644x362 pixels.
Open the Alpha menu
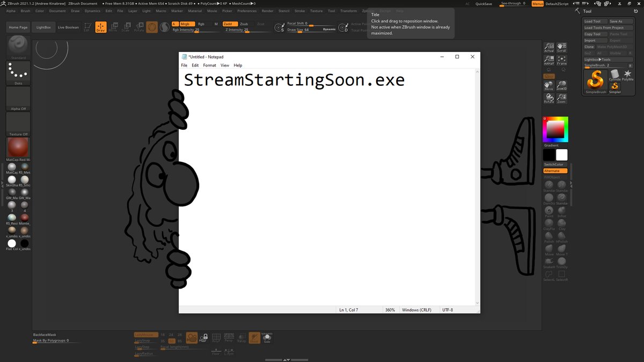[11, 11]
